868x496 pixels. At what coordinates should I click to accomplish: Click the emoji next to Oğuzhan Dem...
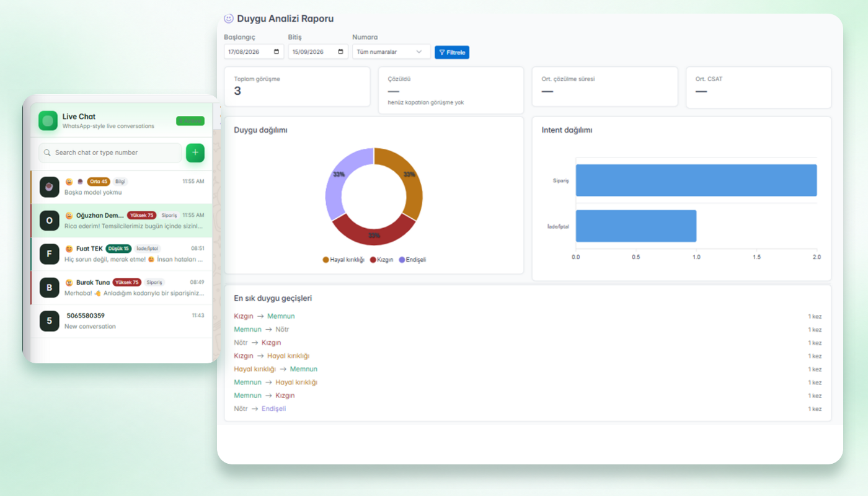tap(69, 215)
